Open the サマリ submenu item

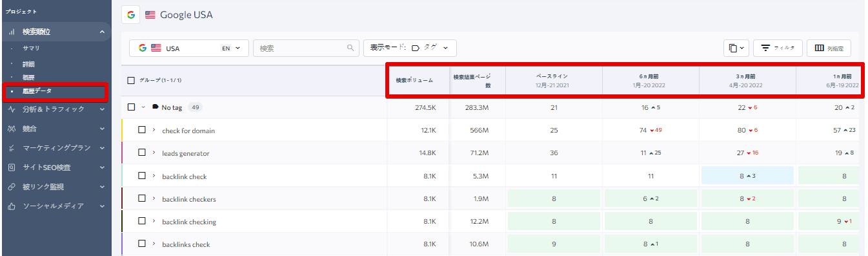coord(31,48)
